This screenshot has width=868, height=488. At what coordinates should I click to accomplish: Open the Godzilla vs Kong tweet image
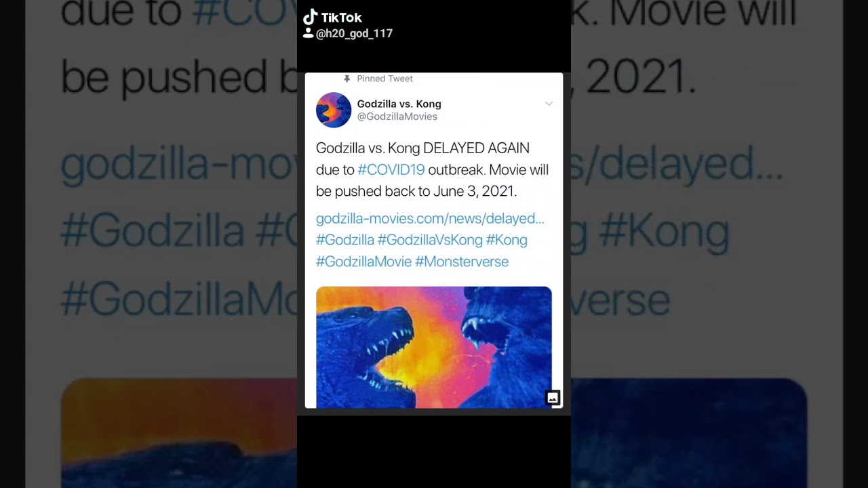point(434,347)
